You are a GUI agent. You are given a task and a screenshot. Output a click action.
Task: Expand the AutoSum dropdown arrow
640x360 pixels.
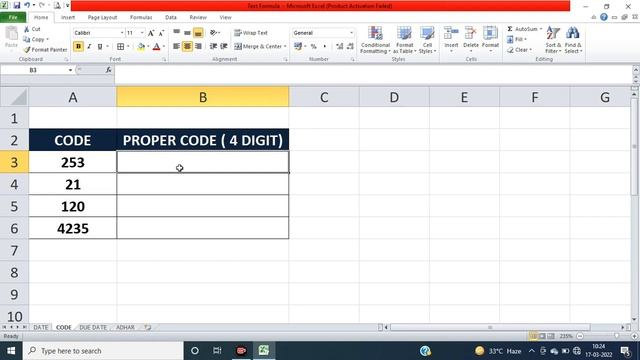541,29
